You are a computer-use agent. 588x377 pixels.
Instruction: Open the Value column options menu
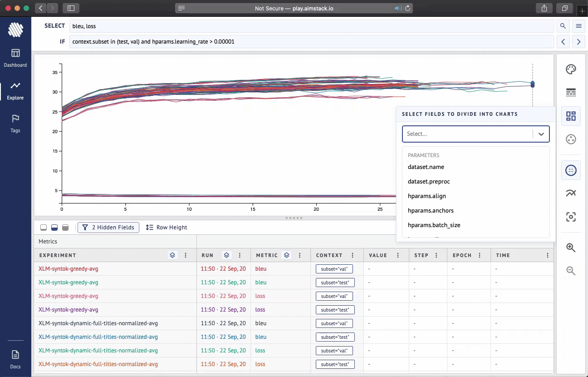pos(398,255)
